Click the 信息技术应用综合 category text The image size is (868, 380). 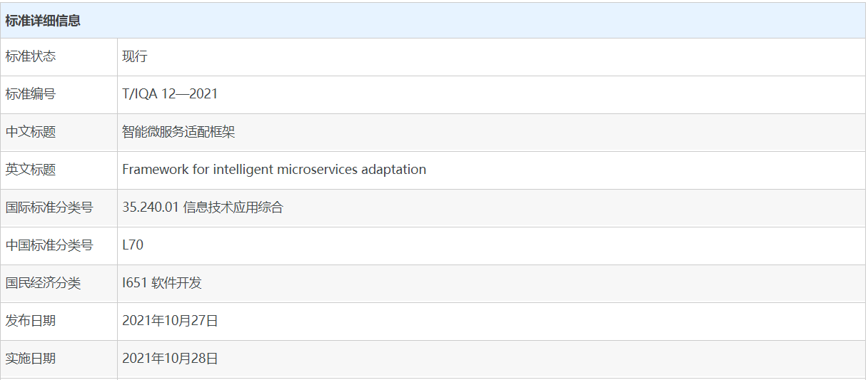233,207
